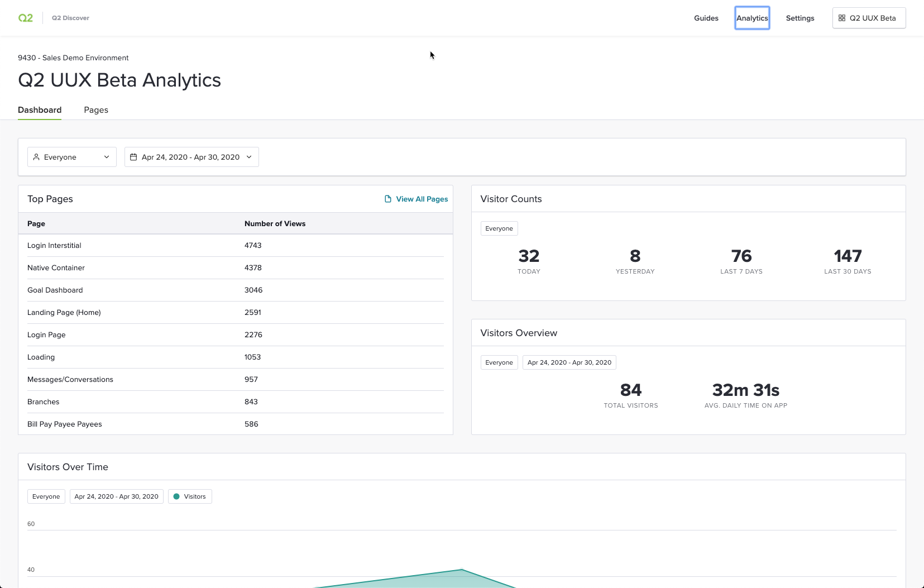This screenshot has width=924, height=588.
Task: Switch to the Dashboard tab
Action: (40, 110)
